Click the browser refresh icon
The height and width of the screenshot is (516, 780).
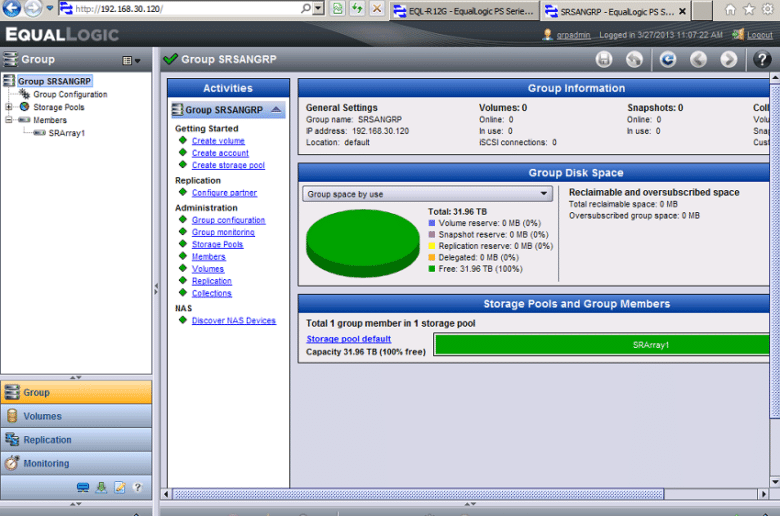357,8
